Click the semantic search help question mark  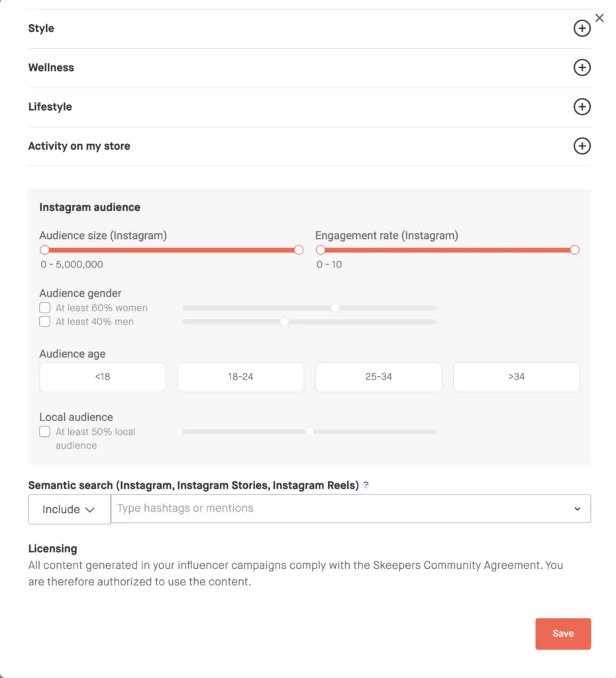click(x=366, y=485)
